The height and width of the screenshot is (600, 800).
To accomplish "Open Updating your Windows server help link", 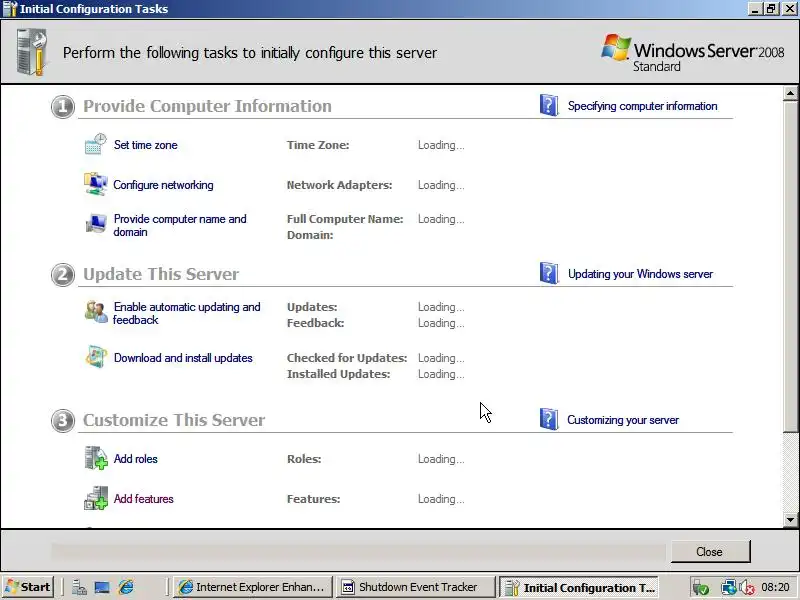I will coord(640,273).
